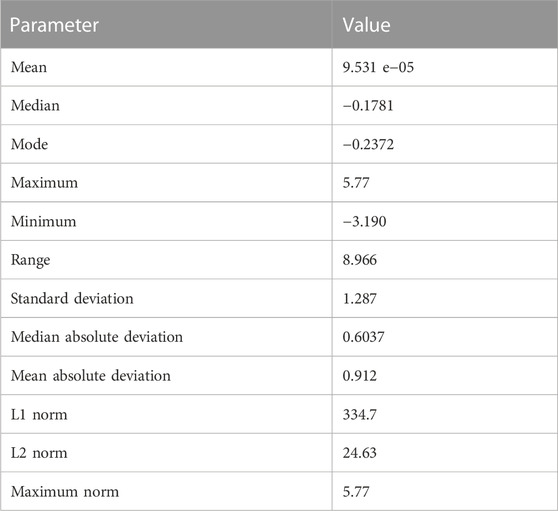Click the Value column header
Screen dimensions: 558x511
[367, 25]
